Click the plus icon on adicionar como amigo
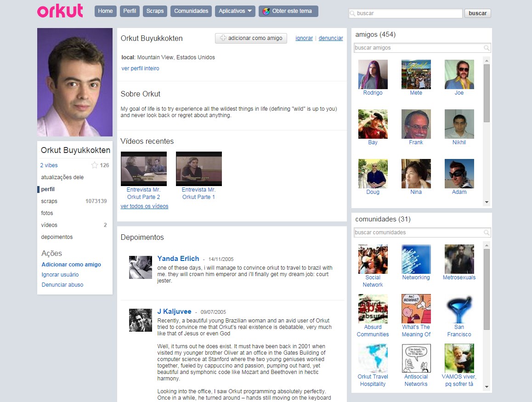 [223, 38]
